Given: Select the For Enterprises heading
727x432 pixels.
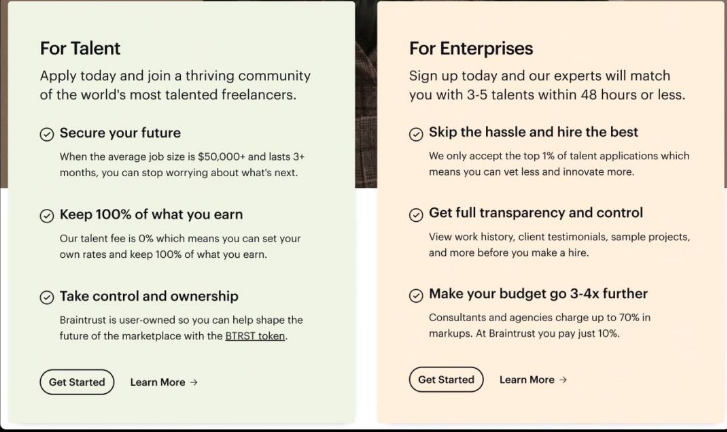Looking at the screenshot, I should [471, 49].
